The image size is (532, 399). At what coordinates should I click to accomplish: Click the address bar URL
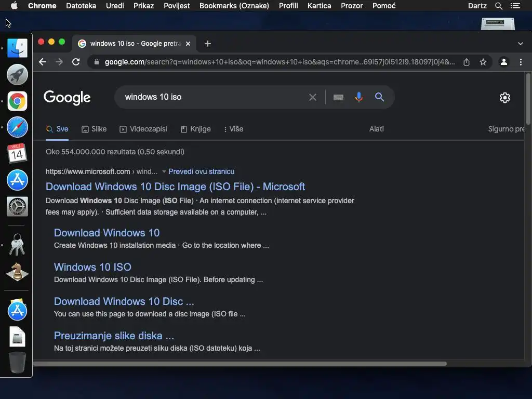[x=280, y=62]
